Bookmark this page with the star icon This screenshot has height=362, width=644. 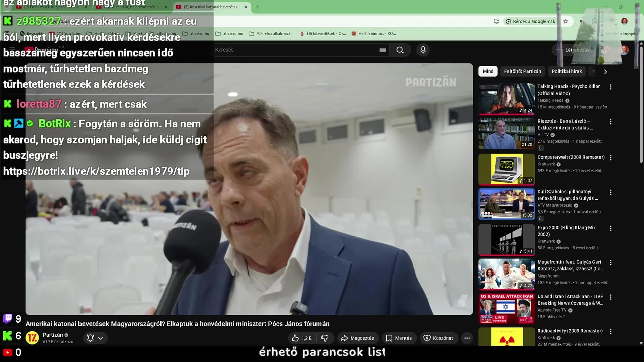pos(566,21)
